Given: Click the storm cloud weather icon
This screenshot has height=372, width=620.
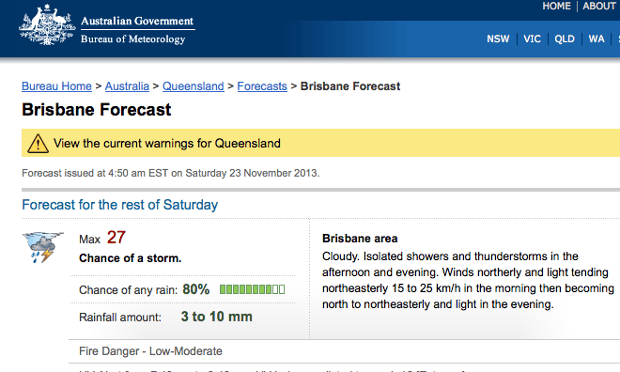Looking at the screenshot, I should [43, 247].
